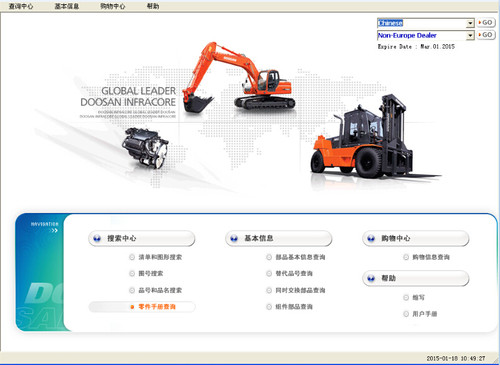Open the 部品基本信息查询 link
This screenshot has height=365, width=500.
pos(300,257)
